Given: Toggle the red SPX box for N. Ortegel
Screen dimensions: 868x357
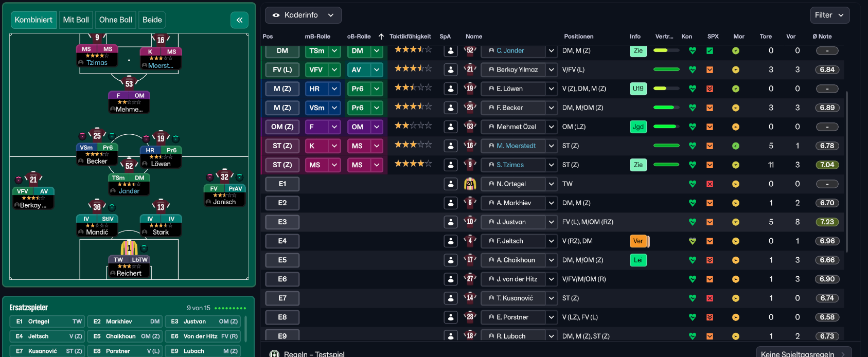Looking at the screenshot, I should coord(710,184).
